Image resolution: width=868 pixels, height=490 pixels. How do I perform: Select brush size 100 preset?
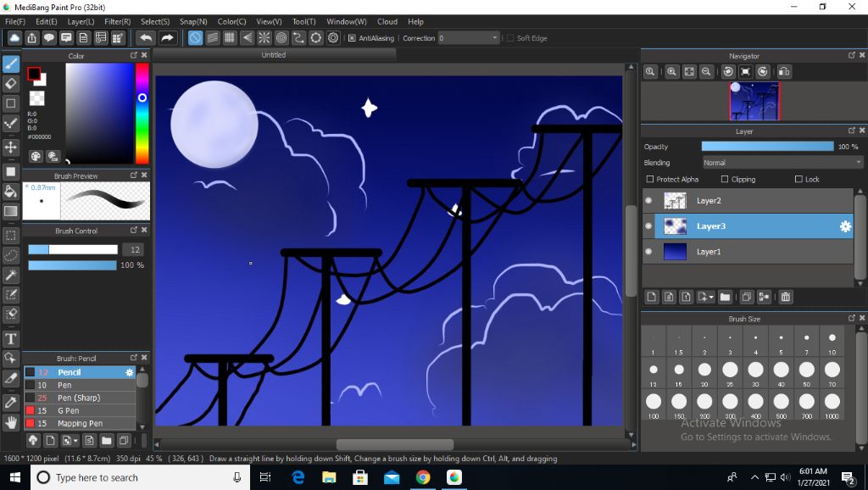click(x=654, y=406)
